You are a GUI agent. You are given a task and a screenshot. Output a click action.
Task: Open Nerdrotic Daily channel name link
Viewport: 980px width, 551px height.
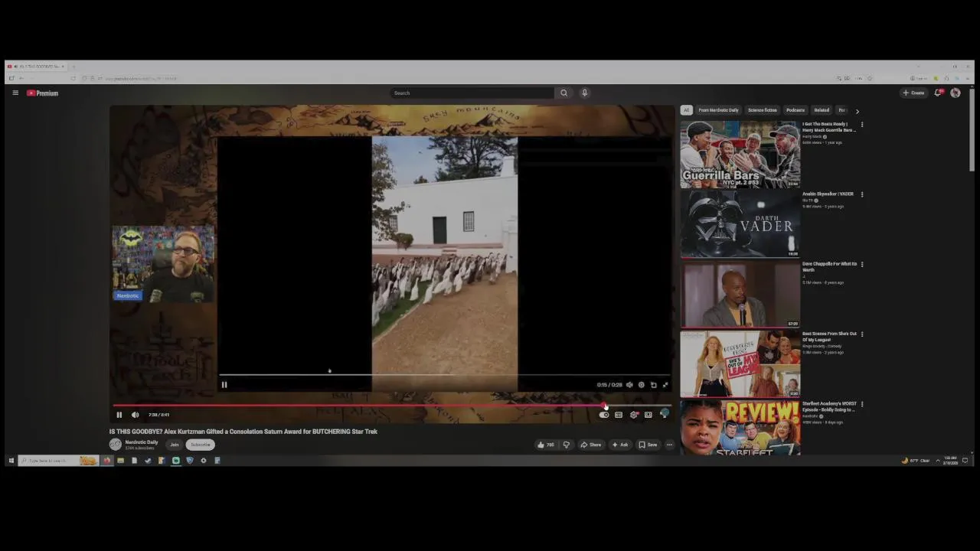(x=142, y=442)
